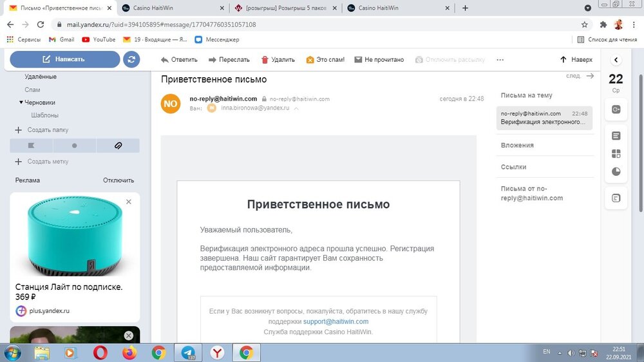Screen dimensions: 644x362
Task: Forward the letter with Переслать
Action: point(229,59)
